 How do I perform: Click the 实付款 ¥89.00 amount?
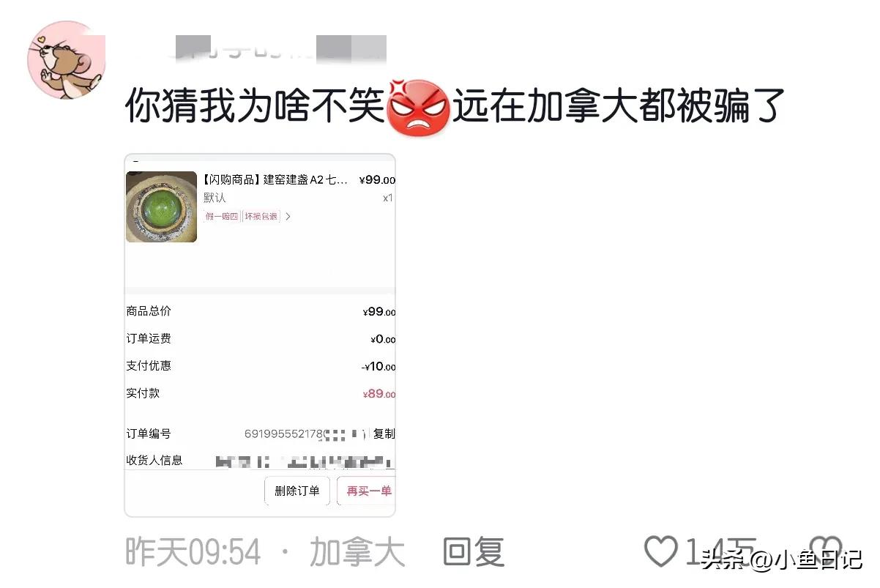[x=379, y=394]
